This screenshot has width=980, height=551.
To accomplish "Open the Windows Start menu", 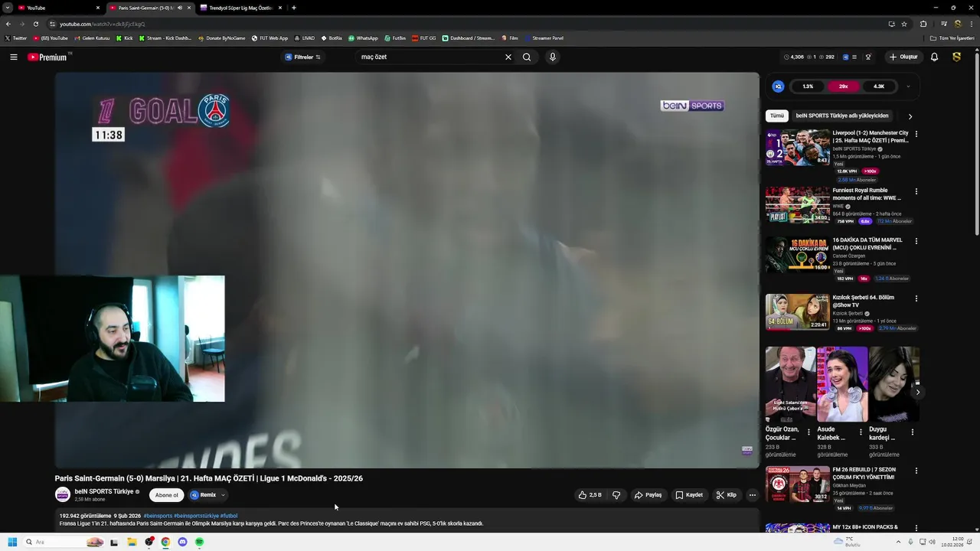I will point(12,542).
